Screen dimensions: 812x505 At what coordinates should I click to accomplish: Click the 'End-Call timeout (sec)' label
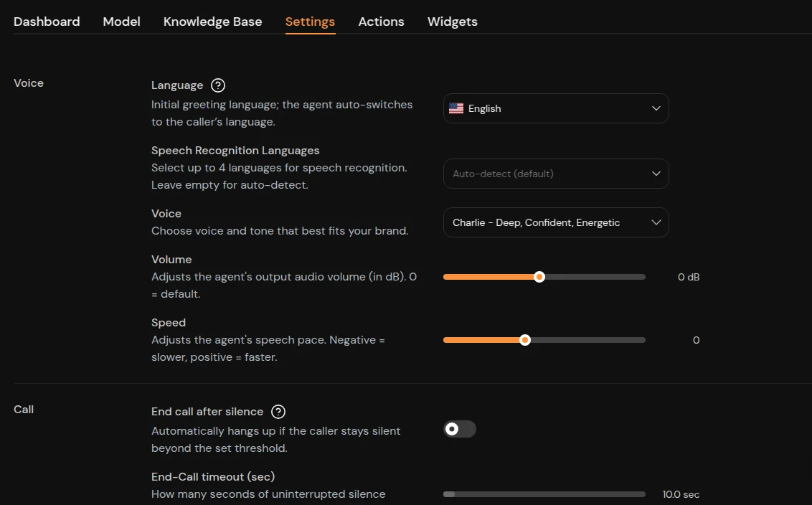pyautogui.click(x=213, y=476)
